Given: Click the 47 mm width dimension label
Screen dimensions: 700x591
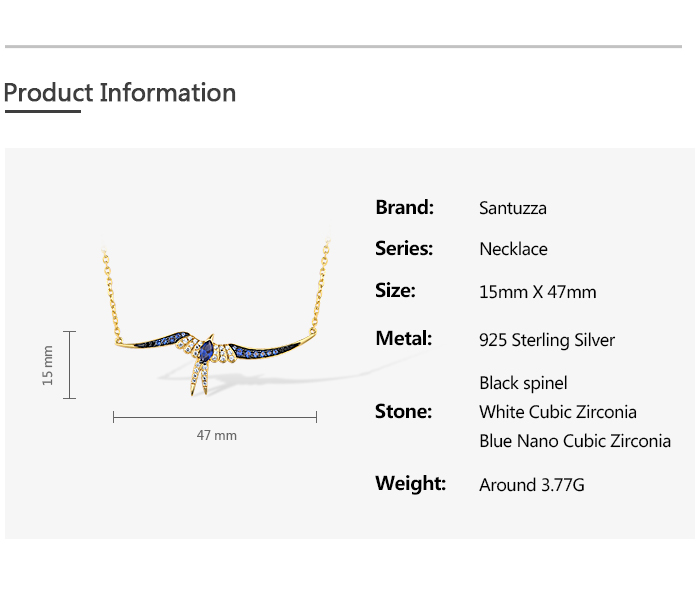Looking at the screenshot, I should (216, 435).
